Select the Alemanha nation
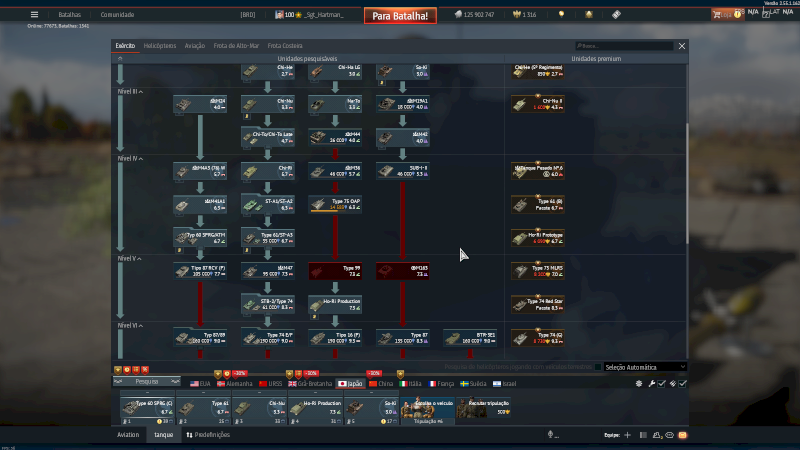800x450 pixels. click(234, 384)
